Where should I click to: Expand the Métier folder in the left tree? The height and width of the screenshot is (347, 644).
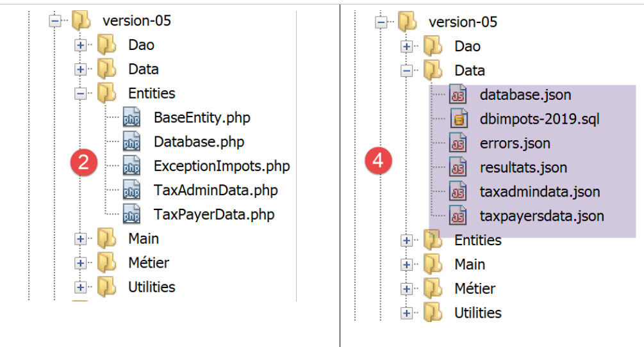80,263
